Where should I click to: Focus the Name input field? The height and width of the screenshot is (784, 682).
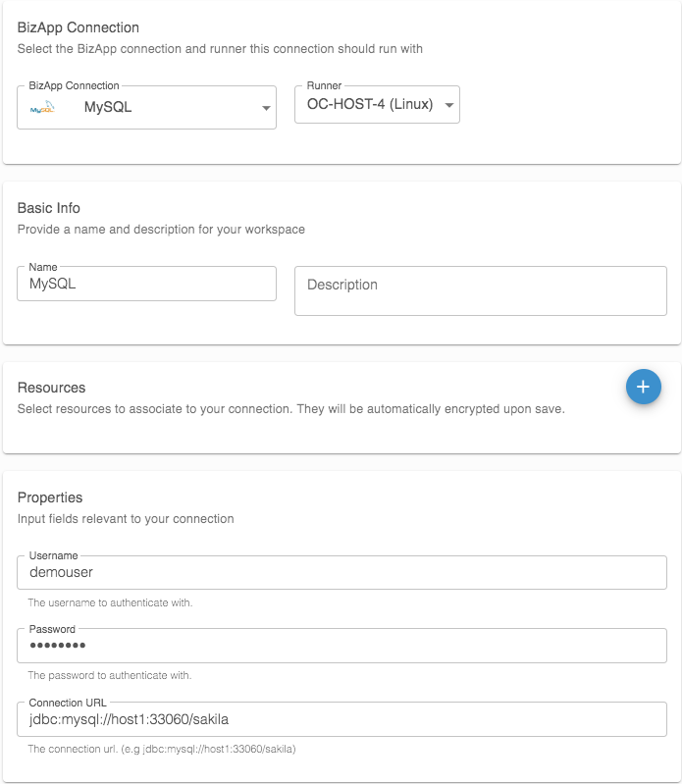(x=147, y=285)
